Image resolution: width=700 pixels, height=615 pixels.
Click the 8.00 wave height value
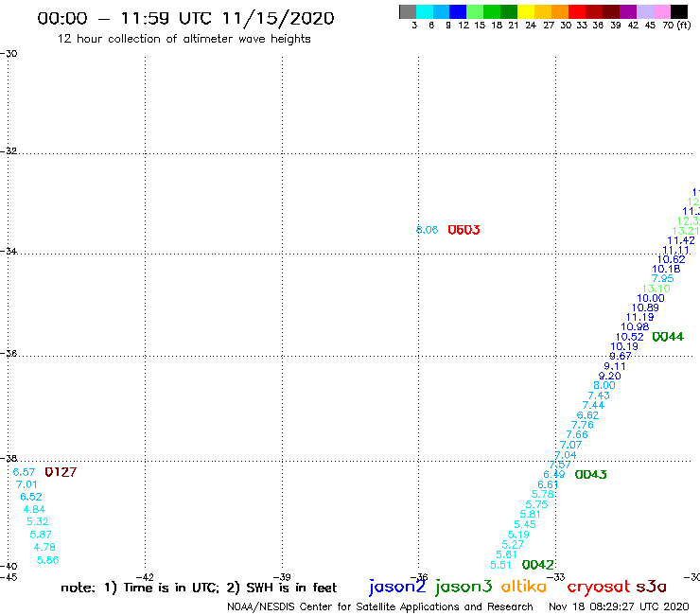604,385
